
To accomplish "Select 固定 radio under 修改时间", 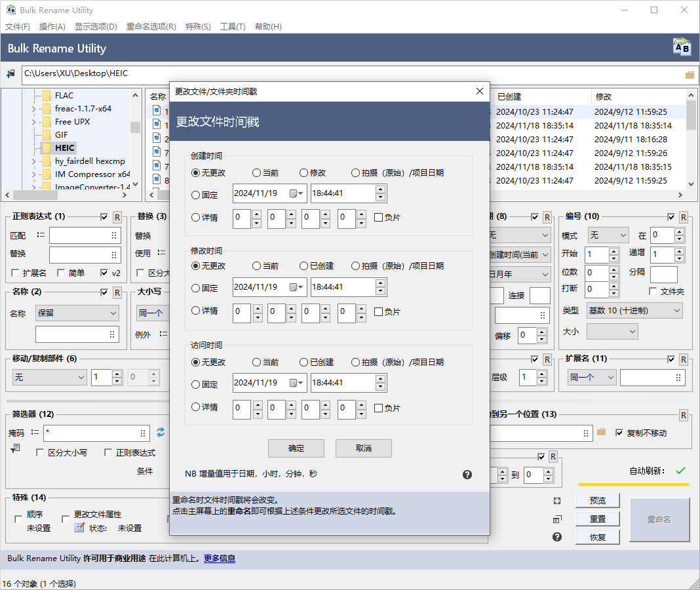I will click(195, 288).
